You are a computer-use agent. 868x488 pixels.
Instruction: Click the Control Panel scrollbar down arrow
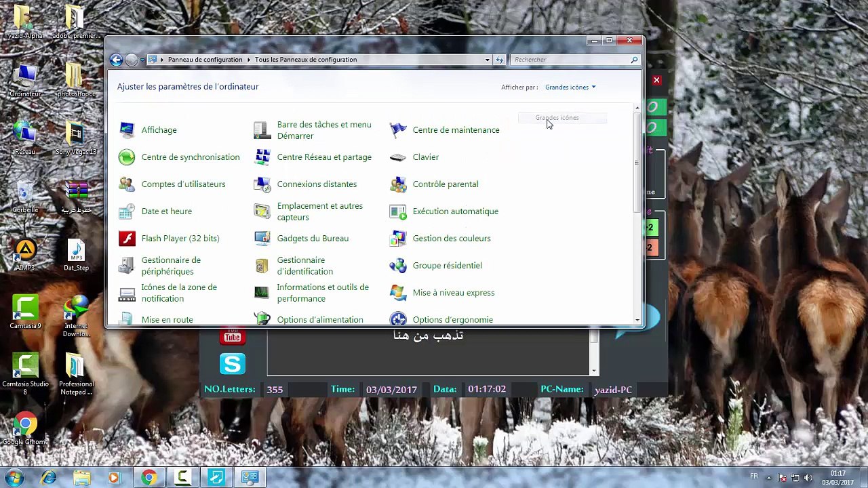637,320
